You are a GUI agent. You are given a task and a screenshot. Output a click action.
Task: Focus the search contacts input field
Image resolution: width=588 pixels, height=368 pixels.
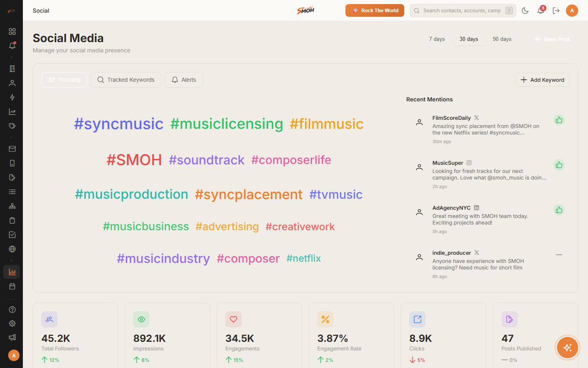click(463, 11)
